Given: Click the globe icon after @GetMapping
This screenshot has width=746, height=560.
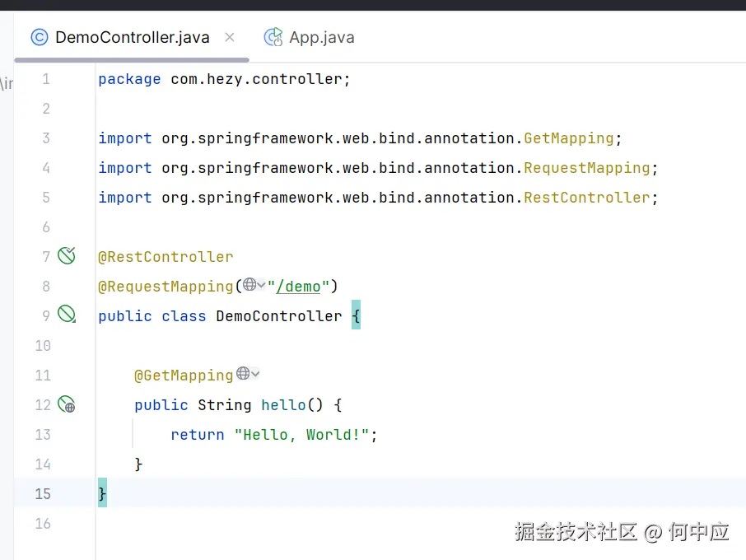Looking at the screenshot, I should [243, 374].
